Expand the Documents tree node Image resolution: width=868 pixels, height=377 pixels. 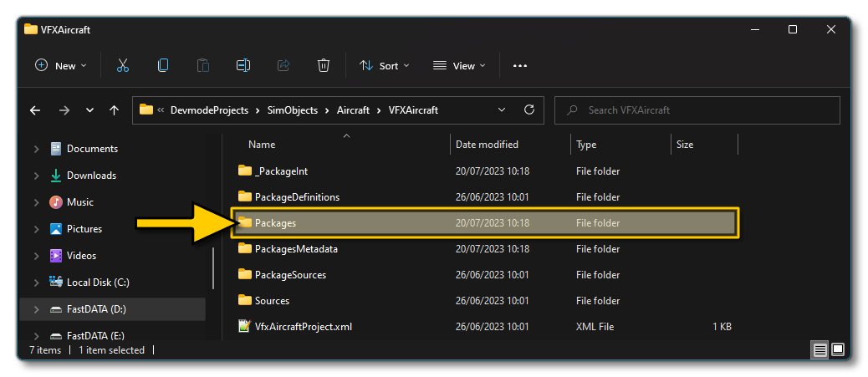pyautogui.click(x=36, y=149)
